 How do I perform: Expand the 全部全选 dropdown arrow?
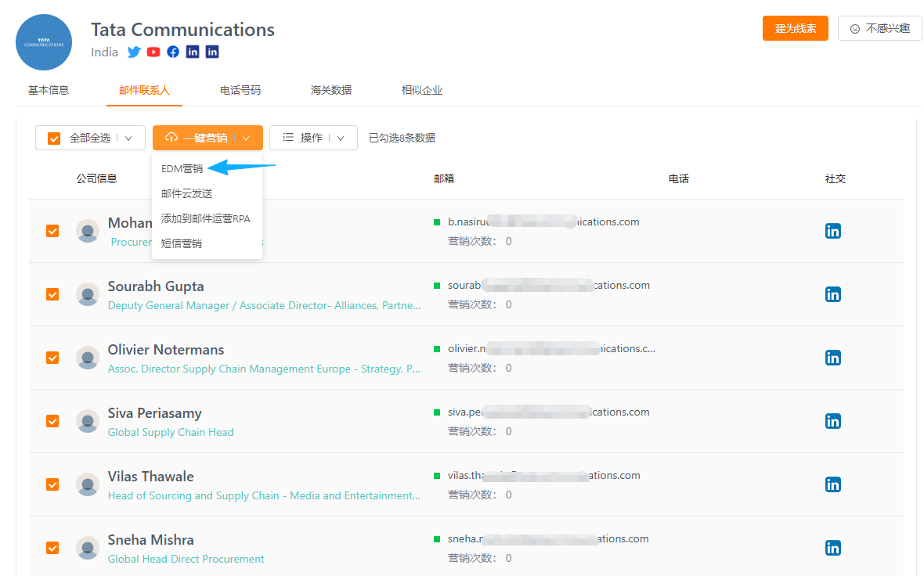pyautogui.click(x=128, y=139)
